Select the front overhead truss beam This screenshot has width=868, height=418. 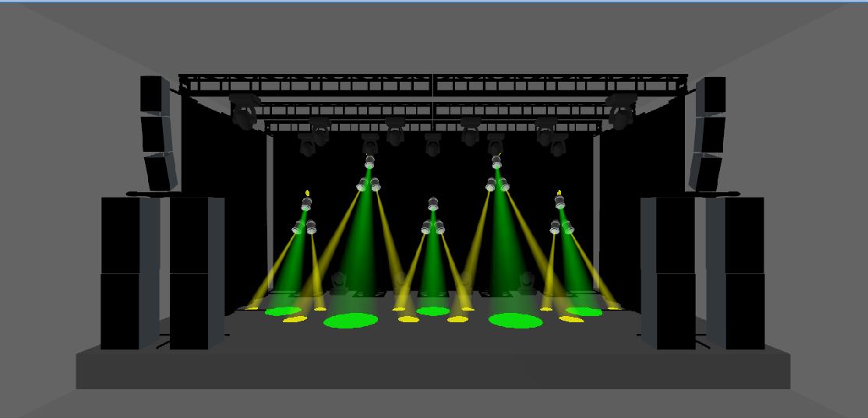[x=433, y=84]
